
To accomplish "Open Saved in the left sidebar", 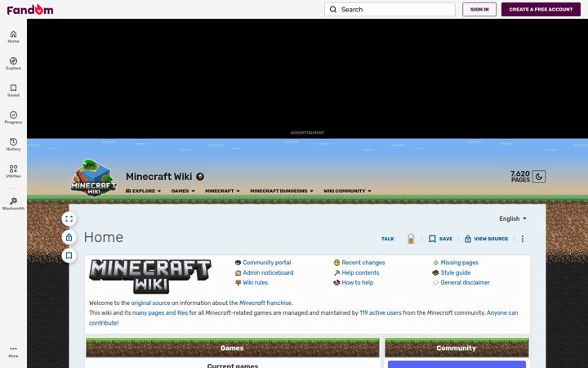I will click(x=13, y=91).
